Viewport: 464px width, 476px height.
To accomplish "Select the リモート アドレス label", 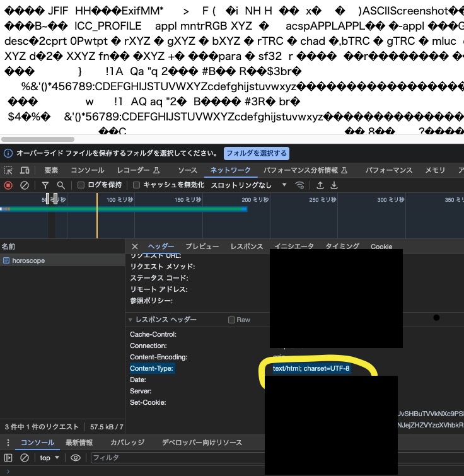I will pyautogui.click(x=159, y=289).
